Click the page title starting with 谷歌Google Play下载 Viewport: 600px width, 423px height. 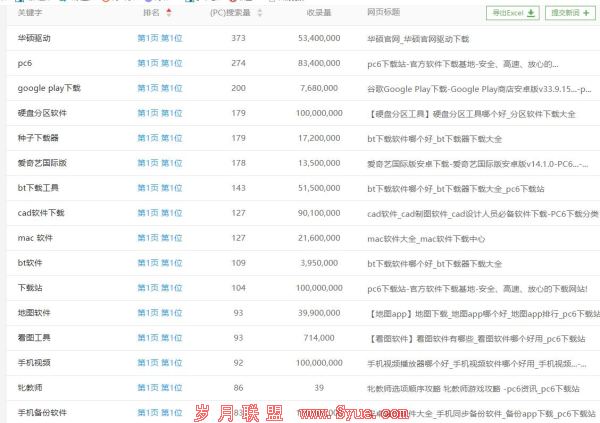coord(479,89)
